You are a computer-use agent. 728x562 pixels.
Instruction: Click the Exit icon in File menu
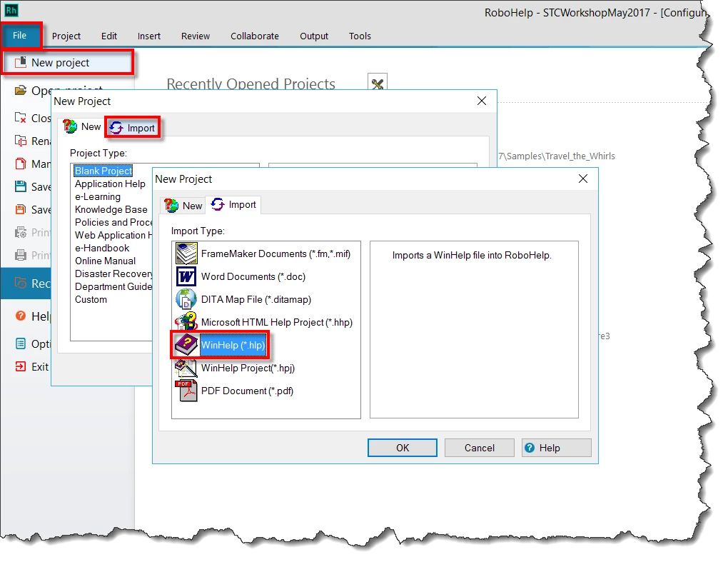click(x=21, y=366)
